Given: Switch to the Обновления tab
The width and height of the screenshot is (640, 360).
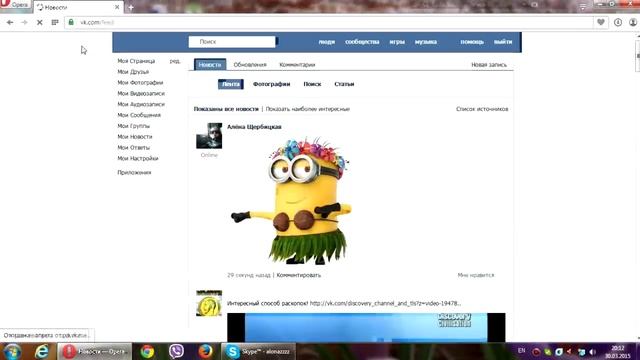Looking at the screenshot, I should (x=250, y=64).
